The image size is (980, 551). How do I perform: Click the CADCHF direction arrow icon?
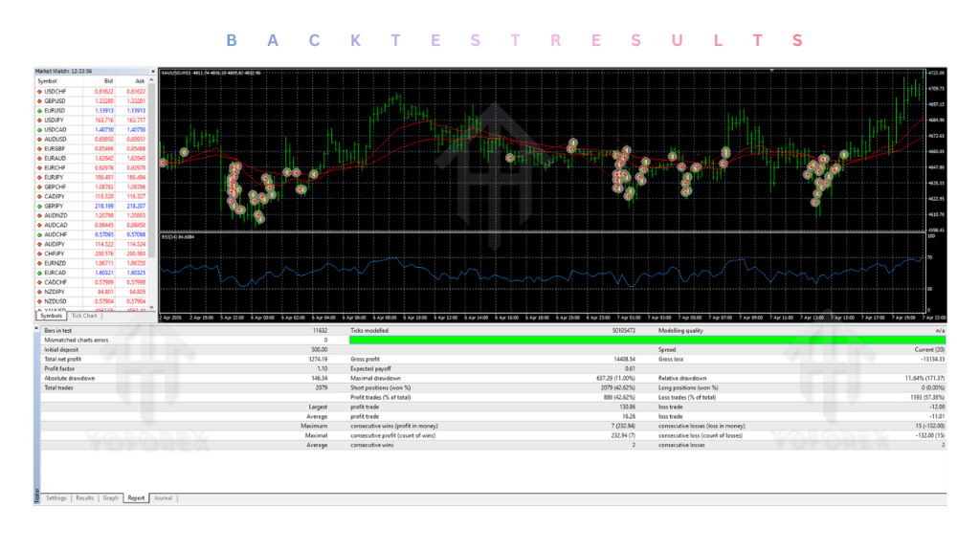coord(40,282)
